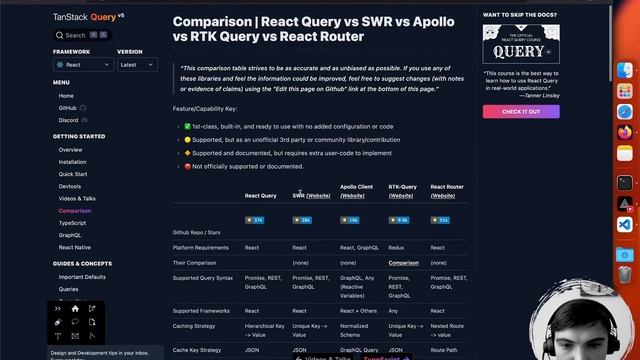Viewport: 640px width, 360px height.
Task: Go to Home in the sidebar menu
Action: 66,96
